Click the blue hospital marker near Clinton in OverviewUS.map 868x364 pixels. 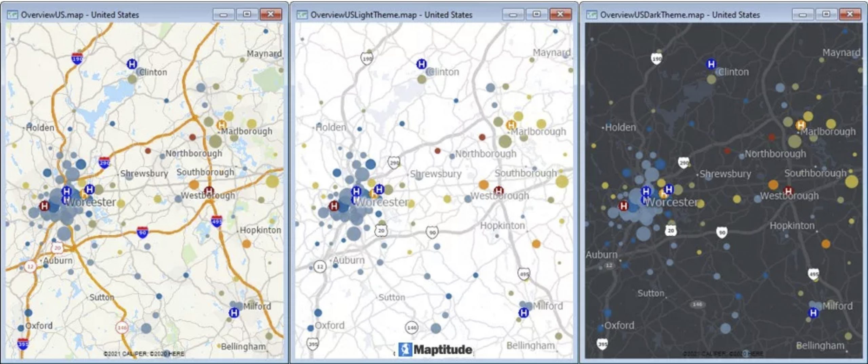point(132,64)
